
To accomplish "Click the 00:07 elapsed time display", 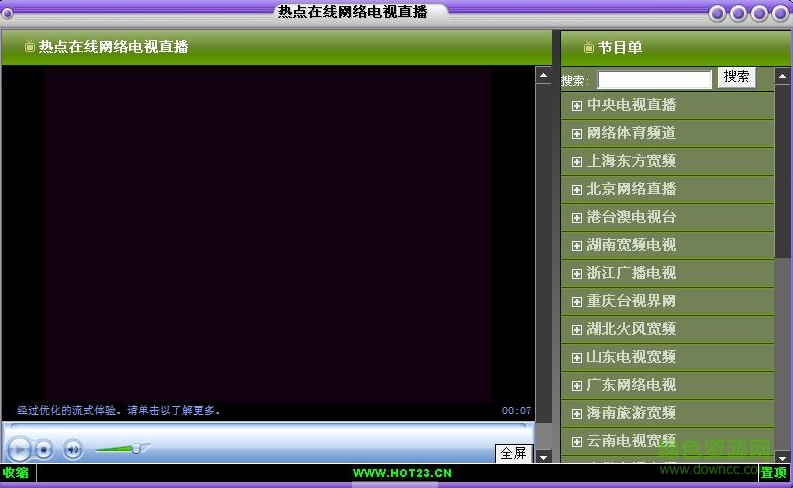I will (516, 411).
